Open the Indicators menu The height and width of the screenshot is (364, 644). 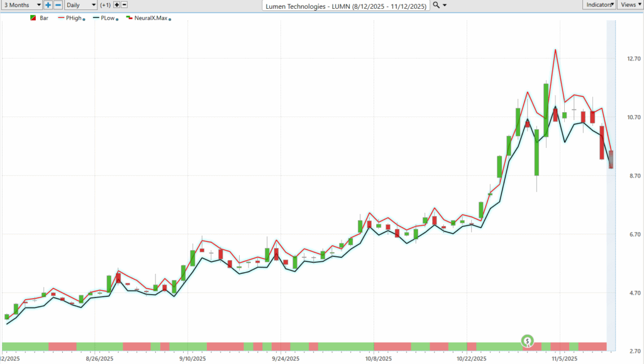(x=600, y=4)
